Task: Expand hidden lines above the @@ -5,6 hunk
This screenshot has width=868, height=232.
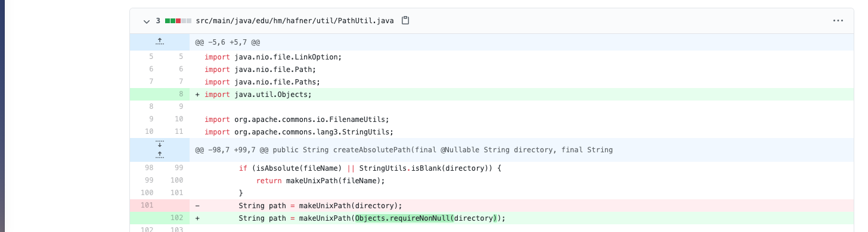Action: 160,42
